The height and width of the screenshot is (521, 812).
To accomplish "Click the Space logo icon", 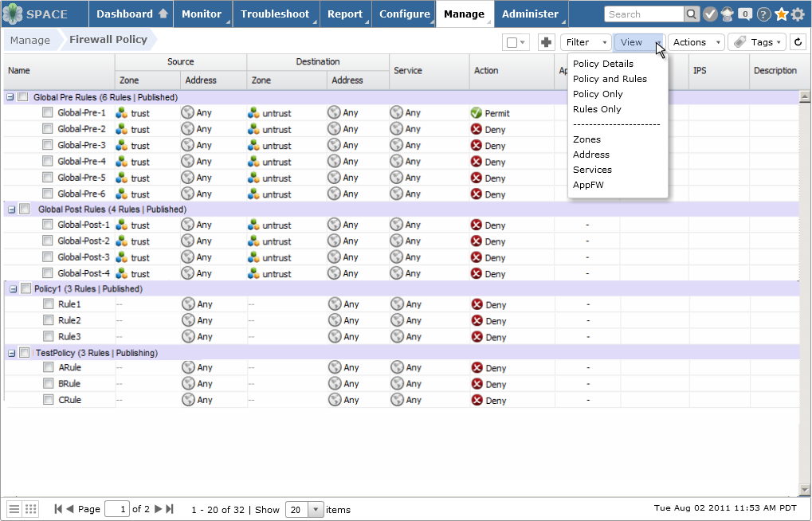I will point(13,14).
